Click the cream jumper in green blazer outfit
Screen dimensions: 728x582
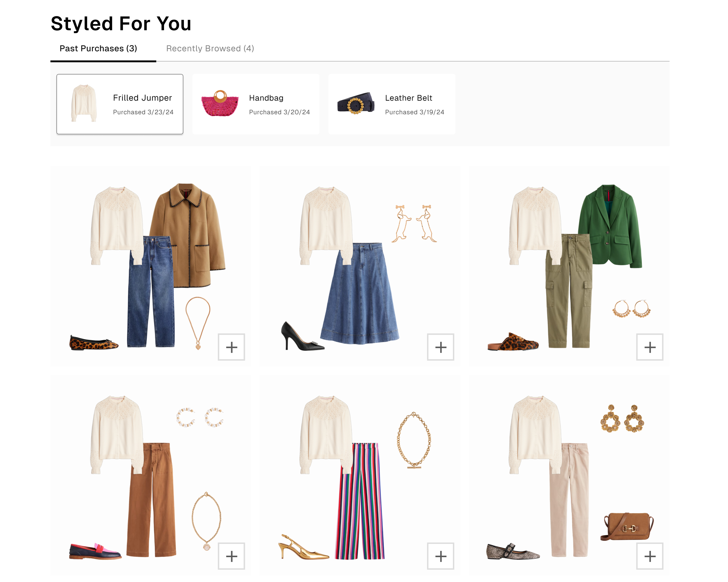(x=535, y=226)
